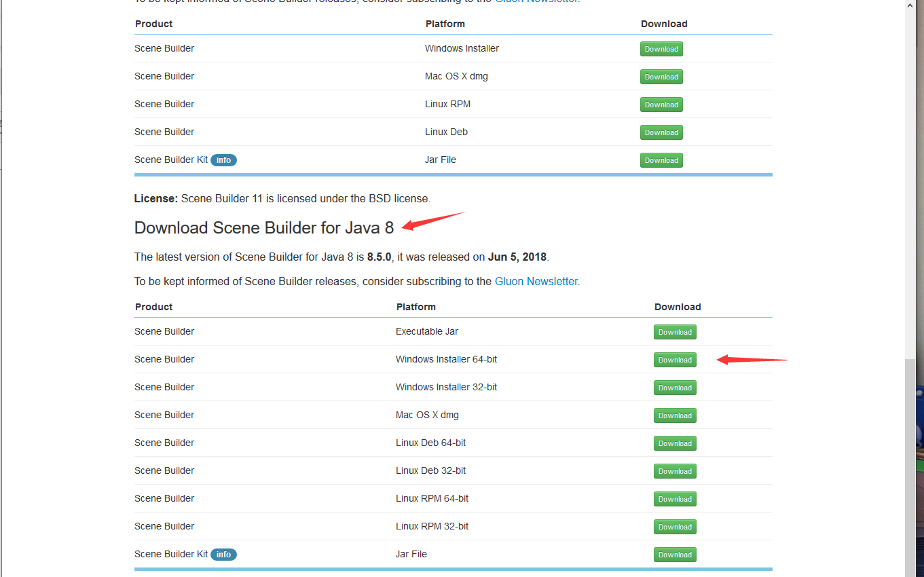Image resolution: width=924 pixels, height=577 pixels.
Task: Download Linux Deb 32-bit for Java 8
Action: [674, 470]
